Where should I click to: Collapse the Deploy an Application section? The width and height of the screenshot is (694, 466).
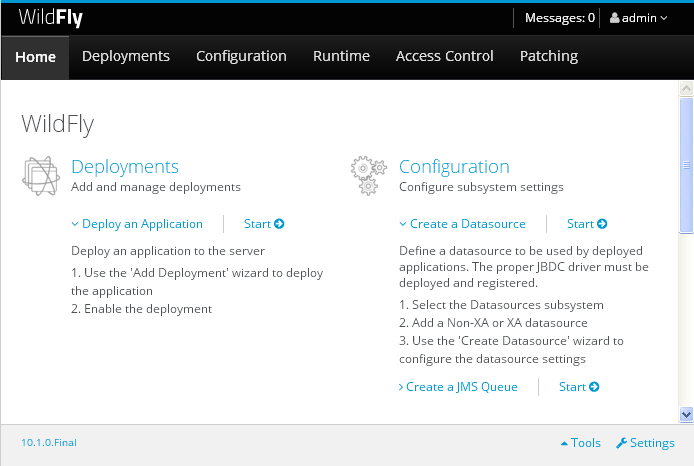tap(137, 224)
